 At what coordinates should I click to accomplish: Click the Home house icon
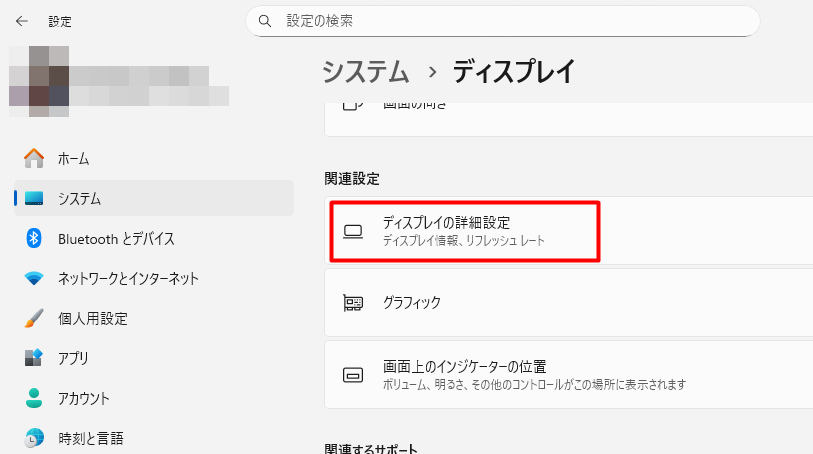[x=34, y=159]
